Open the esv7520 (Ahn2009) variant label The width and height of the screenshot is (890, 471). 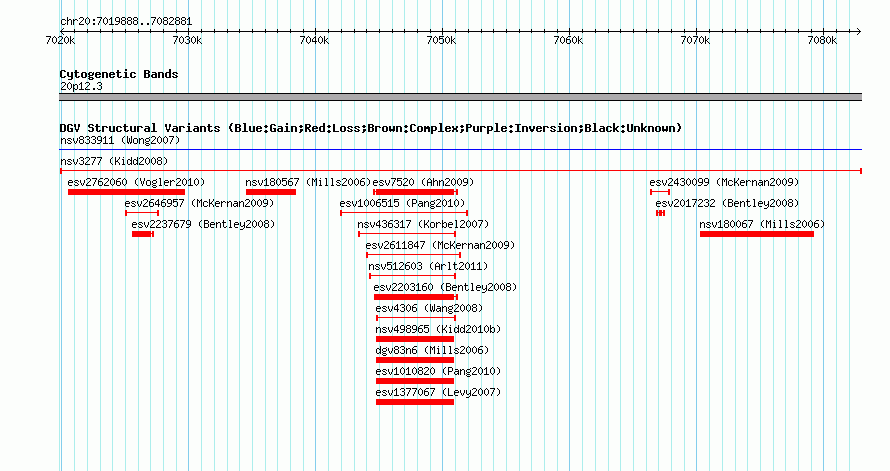click(423, 182)
